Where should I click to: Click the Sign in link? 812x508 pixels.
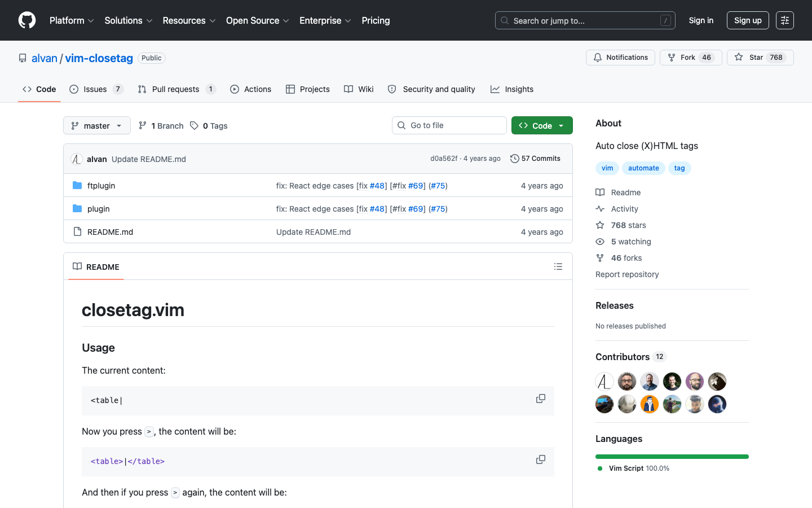[x=701, y=20]
